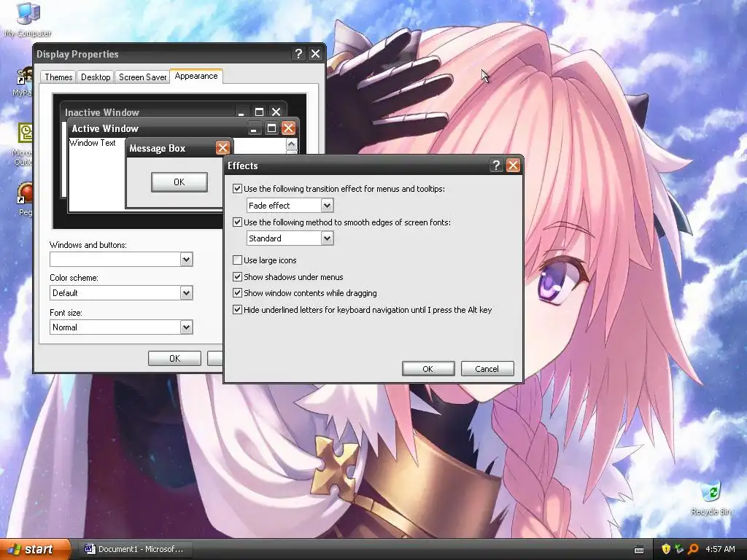Open the Start menu

point(35,549)
